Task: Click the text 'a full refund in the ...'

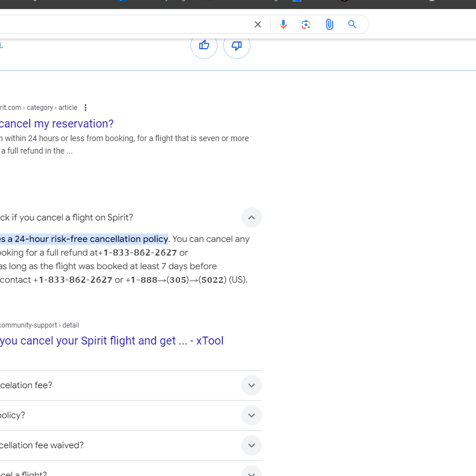Action: (37, 151)
